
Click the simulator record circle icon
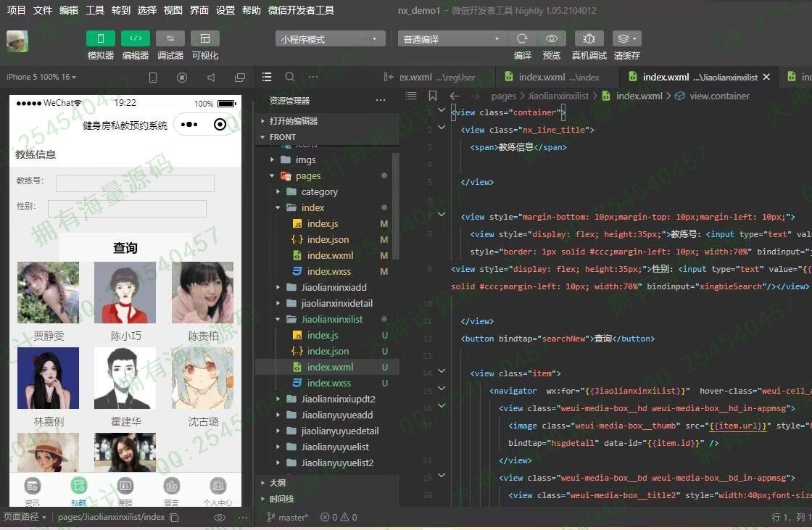point(182,77)
